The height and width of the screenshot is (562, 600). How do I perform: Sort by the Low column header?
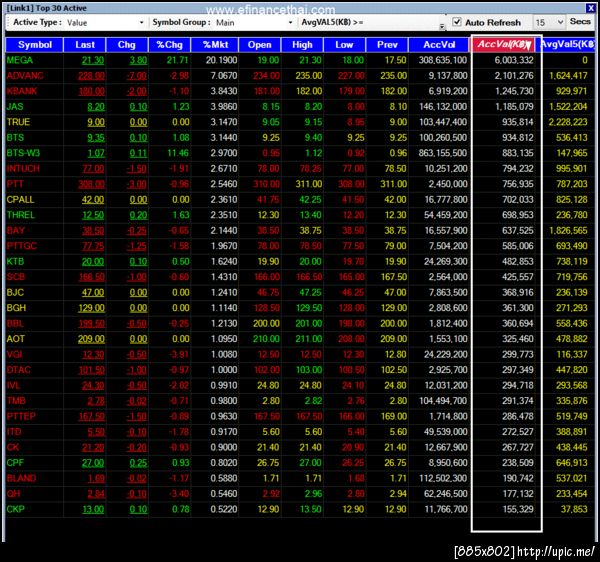pyautogui.click(x=344, y=45)
